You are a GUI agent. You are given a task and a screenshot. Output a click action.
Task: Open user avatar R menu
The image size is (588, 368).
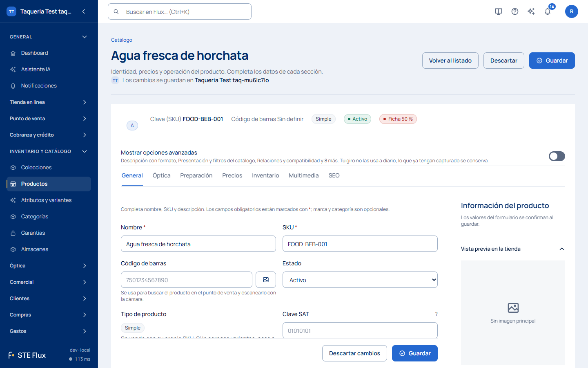click(572, 11)
